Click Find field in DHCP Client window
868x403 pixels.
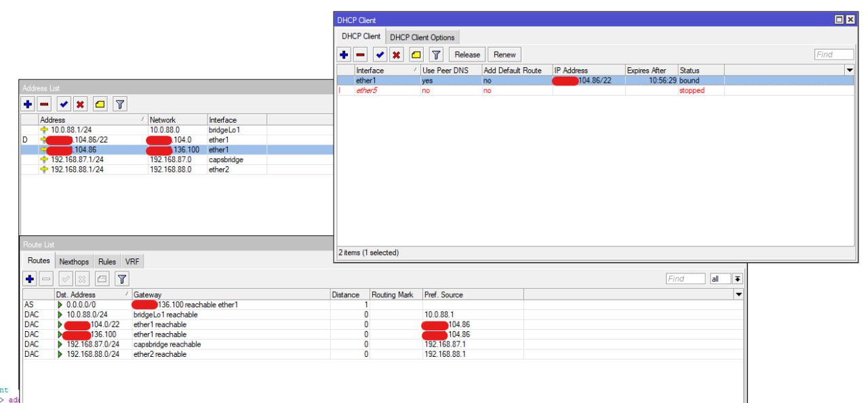coord(834,55)
